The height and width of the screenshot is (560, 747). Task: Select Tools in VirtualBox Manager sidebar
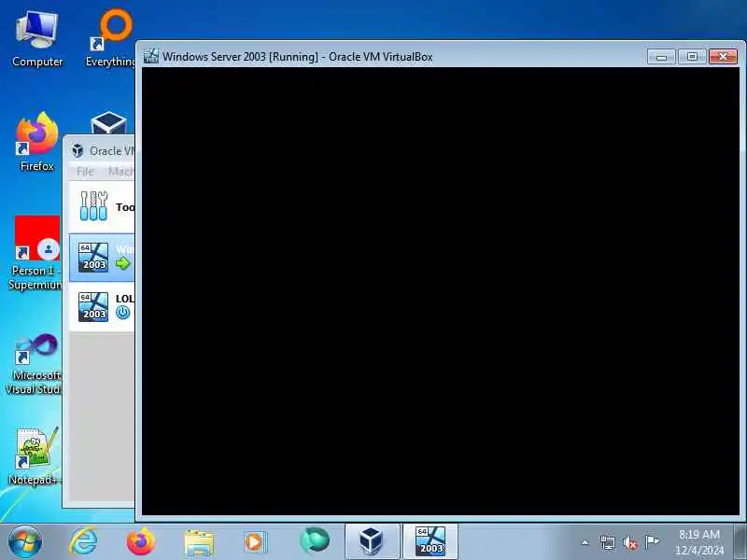[102, 206]
